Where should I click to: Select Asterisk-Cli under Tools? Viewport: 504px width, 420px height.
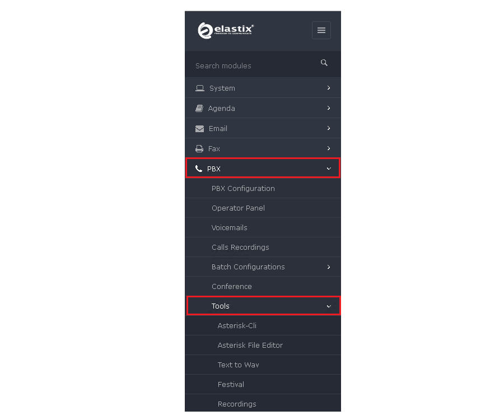[x=237, y=326]
